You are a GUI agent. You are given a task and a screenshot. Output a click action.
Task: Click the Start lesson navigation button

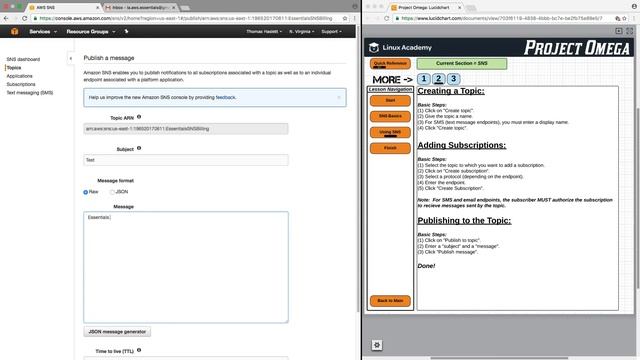point(390,100)
